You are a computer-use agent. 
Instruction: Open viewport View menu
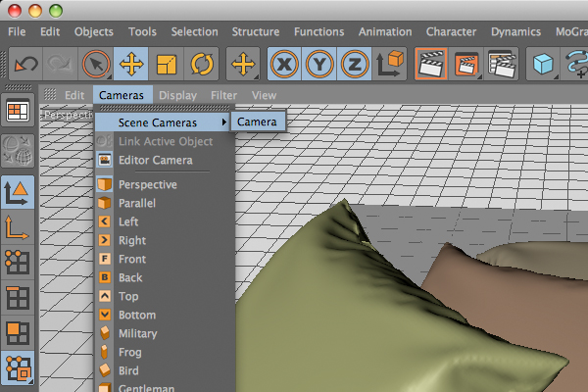(x=264, y=95)
